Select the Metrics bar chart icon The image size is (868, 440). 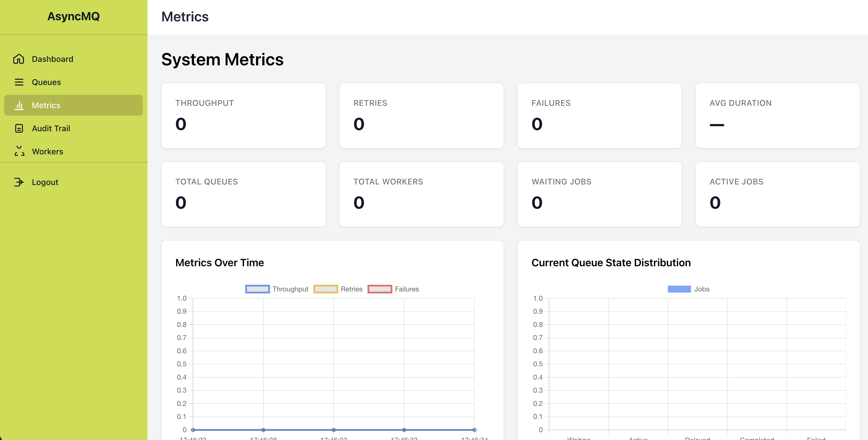(x=19, y=105)
